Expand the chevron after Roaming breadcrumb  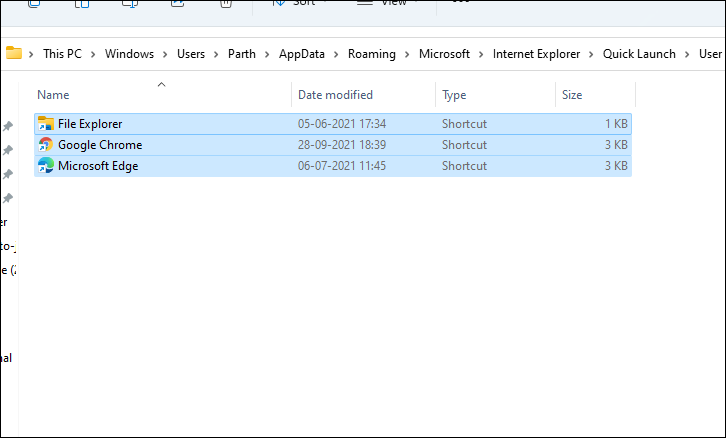click(407, 54)
